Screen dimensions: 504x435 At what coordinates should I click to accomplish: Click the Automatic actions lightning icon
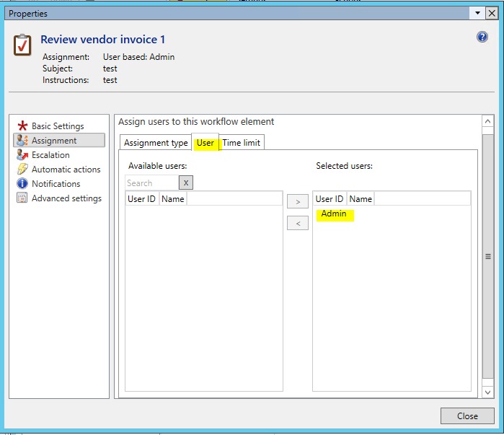tap(22, 170)
